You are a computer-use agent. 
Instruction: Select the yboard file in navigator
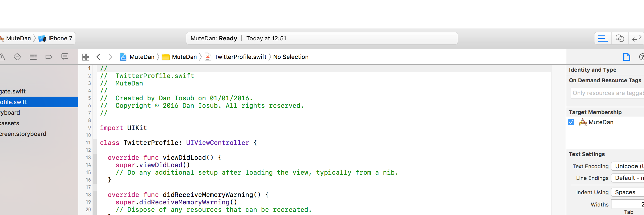39,113
